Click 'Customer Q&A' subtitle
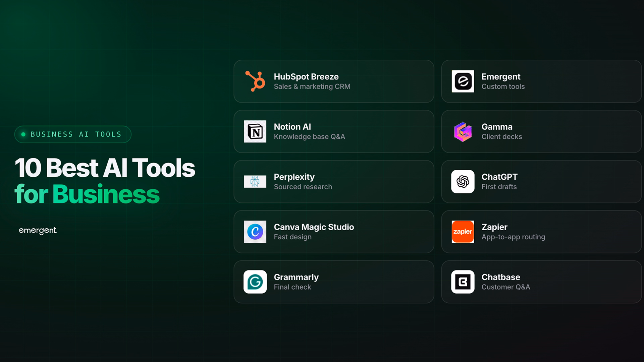 pos(505,287)
